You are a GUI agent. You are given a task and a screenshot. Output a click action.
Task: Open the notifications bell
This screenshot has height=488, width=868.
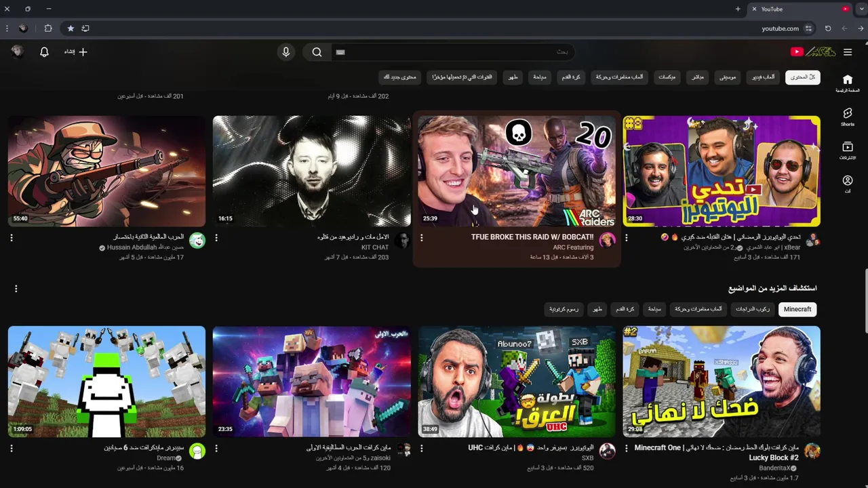pos(44,52)
